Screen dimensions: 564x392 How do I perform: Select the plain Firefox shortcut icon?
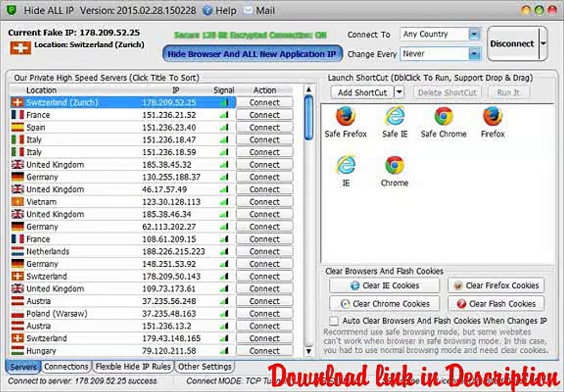point(493,116)
